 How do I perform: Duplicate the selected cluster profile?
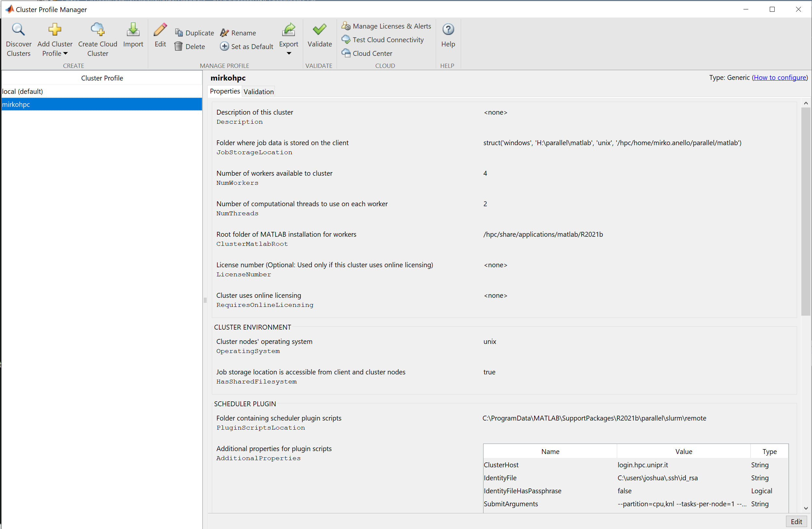(x=194, y=33)
